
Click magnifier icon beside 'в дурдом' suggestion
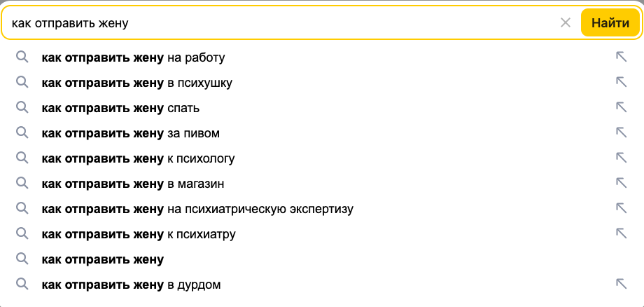coord(22,284)
